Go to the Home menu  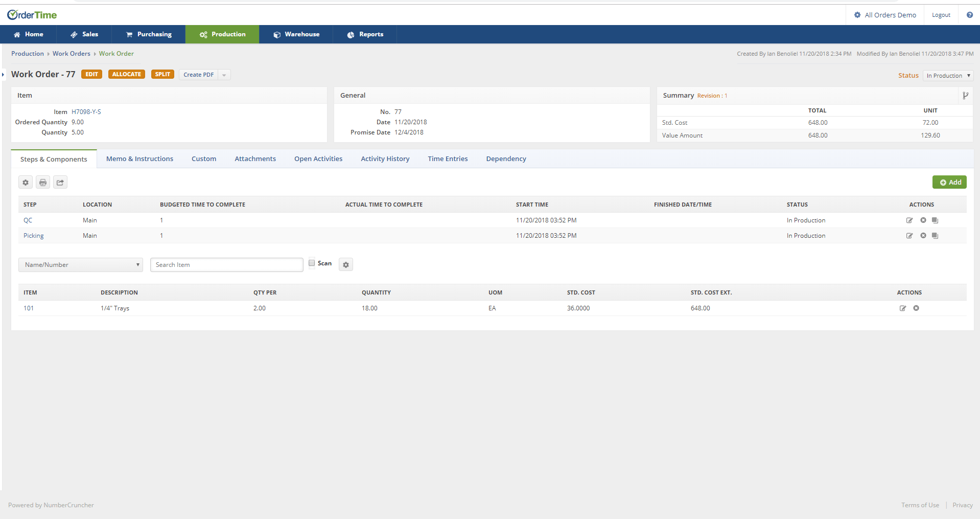pyautogui.click(x=29, y=34)
